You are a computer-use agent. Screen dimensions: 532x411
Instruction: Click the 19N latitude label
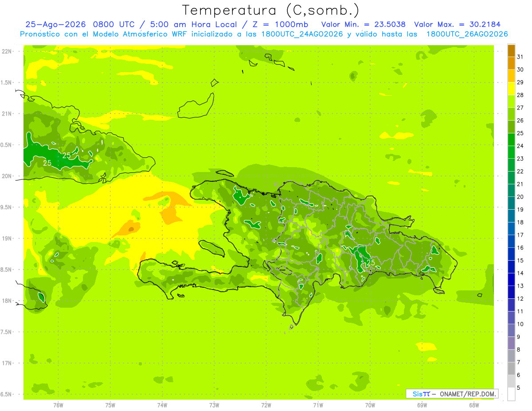point(7,239)
